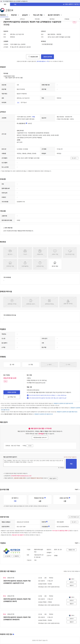Select the 기업 tab at top
Screen dimensions: 80x644
pyautogui.click(x=15, y=4)
